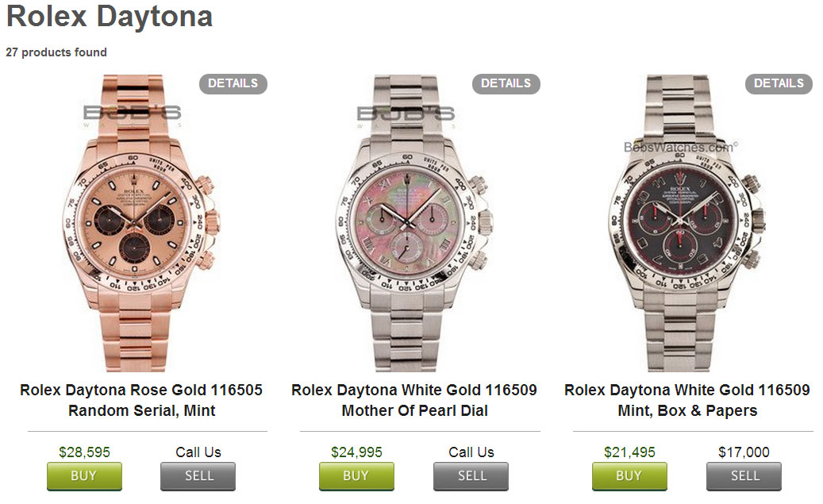The width and height of the screenshot is (823, 504).
Task: Select the $24,995 buy price
Action: click(356, 452)
